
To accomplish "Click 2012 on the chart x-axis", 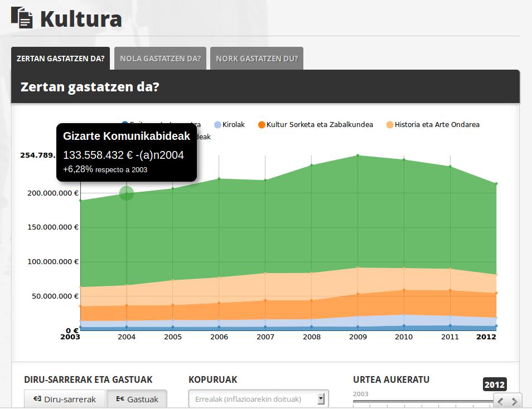I will point(485,337).
